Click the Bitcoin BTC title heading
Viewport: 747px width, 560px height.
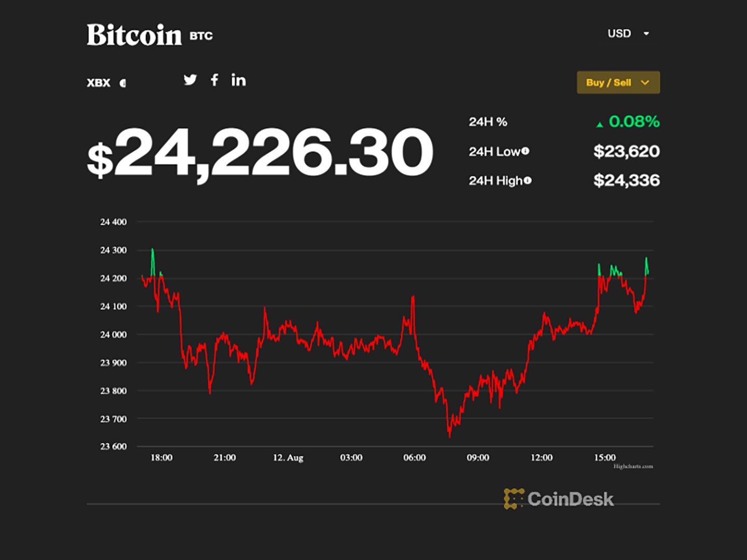[x=149, y=34]
